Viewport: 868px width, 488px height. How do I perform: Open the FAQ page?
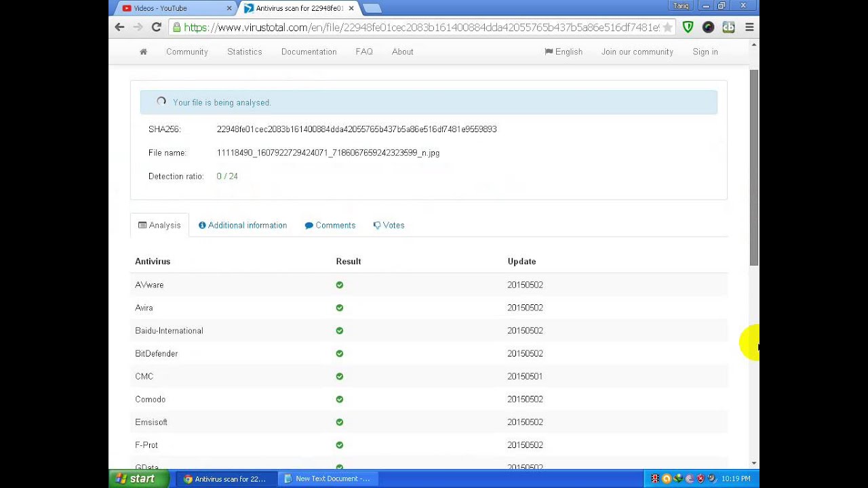click(364, 52)
